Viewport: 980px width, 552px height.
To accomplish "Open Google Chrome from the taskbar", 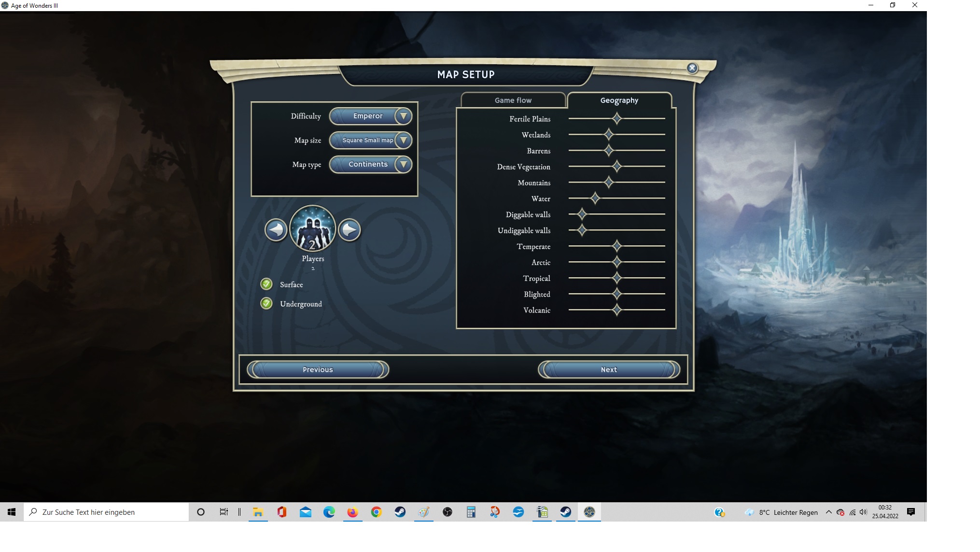I will 377,512.
